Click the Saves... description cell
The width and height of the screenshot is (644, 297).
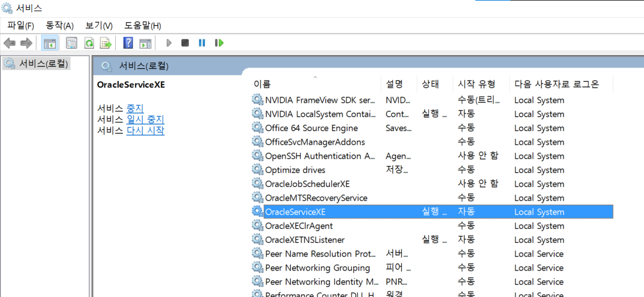click(398, 128)
